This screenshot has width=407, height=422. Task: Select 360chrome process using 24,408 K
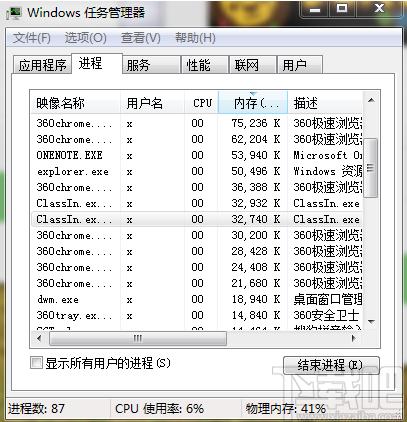coord(197,267)
